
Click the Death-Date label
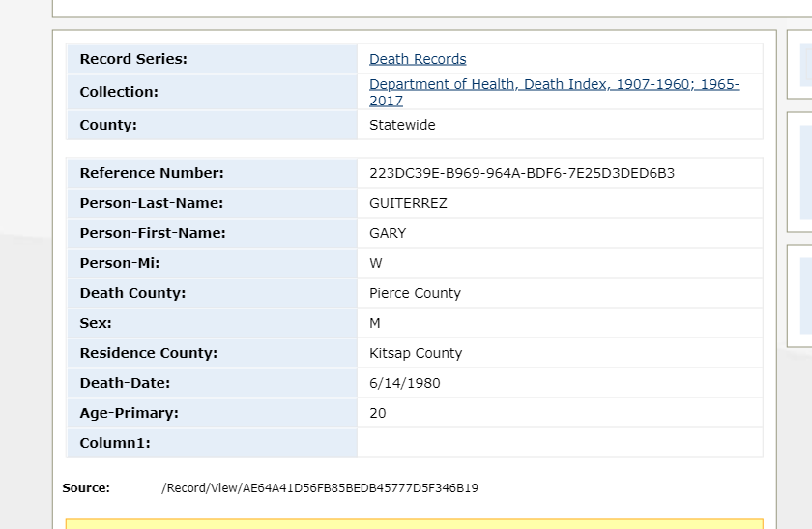pyautogui.click(x=125, y=383)
